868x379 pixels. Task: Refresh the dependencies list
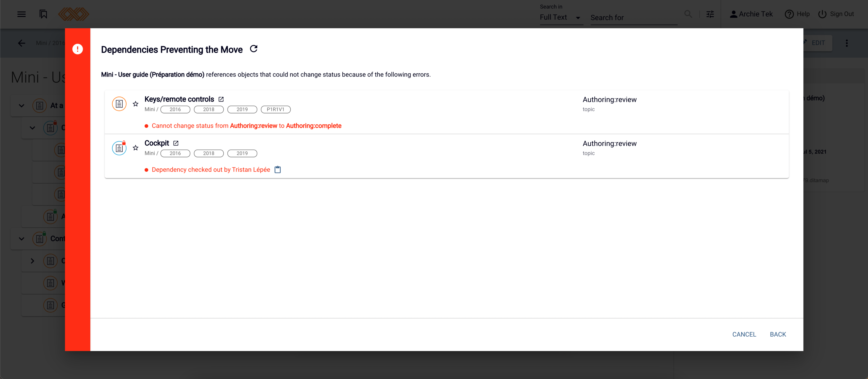(x=254, y=49)
